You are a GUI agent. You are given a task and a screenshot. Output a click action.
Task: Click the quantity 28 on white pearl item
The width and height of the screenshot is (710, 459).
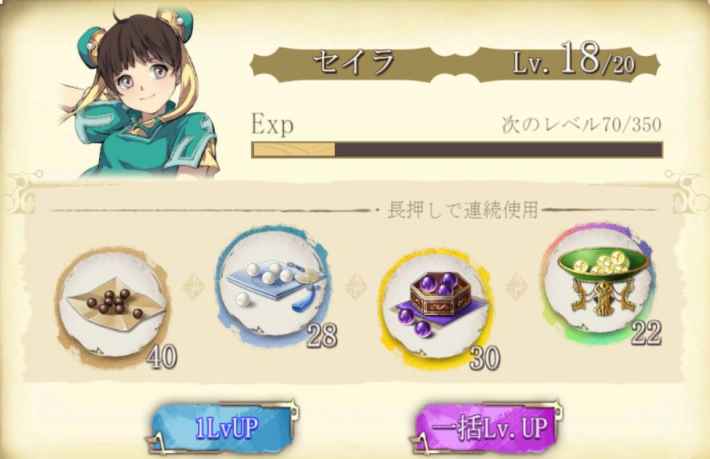[x=322, y=335]
